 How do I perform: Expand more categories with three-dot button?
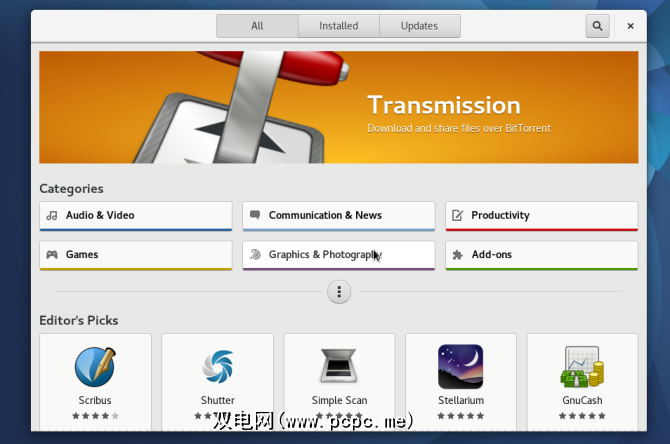[x=339, y=292]
